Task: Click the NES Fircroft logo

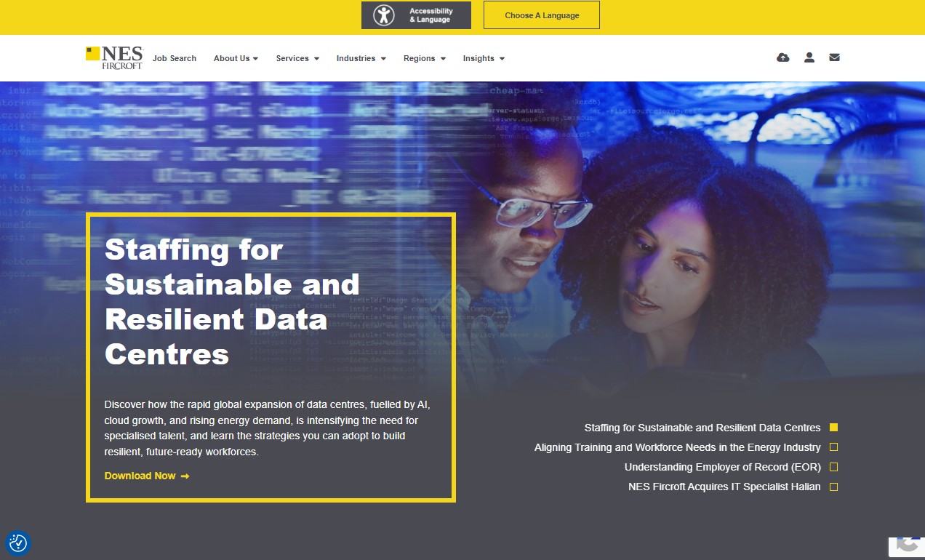Action: (114, 57)
